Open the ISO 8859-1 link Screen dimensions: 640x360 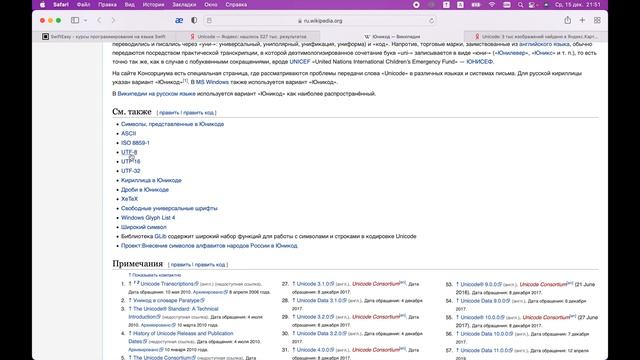coord(135,143)
